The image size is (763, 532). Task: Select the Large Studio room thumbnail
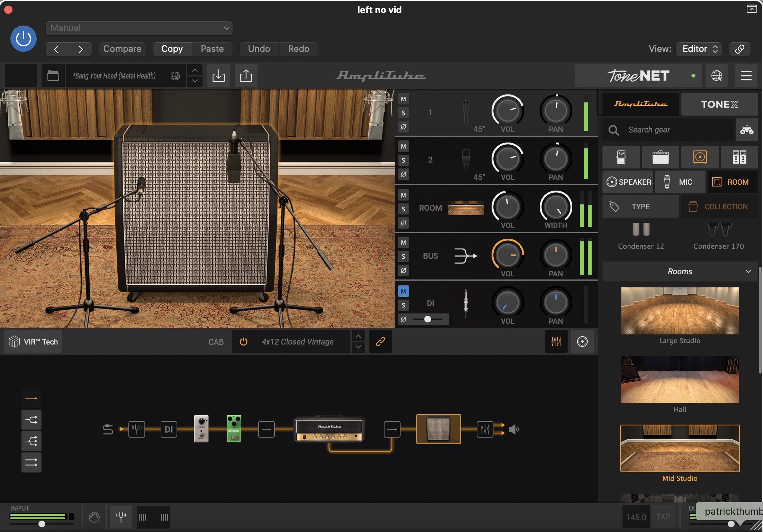(680, 311)
